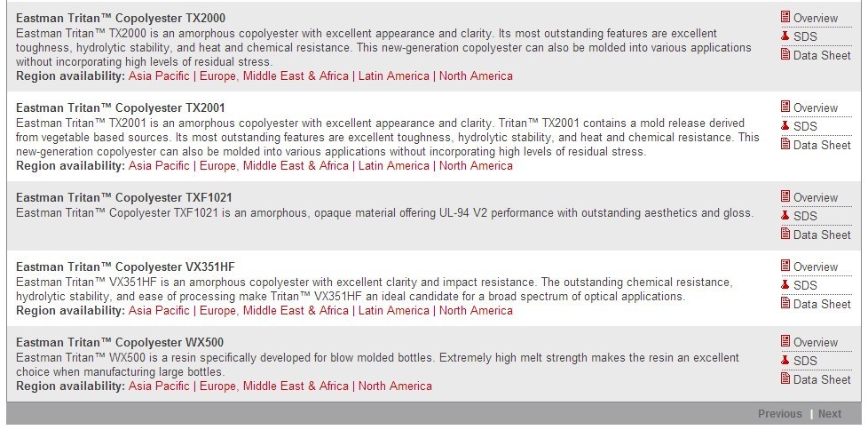Open Europe, Middle East & Africa for WX500
The height and width of the screenshot is (430, 868).
click(274, 386)
